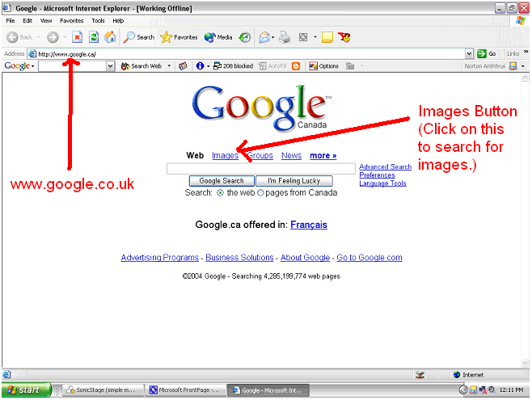This screenshot has height=400, width=532.
Task: Click the Google toolbar news icon
Action: (x=183, y=65)
